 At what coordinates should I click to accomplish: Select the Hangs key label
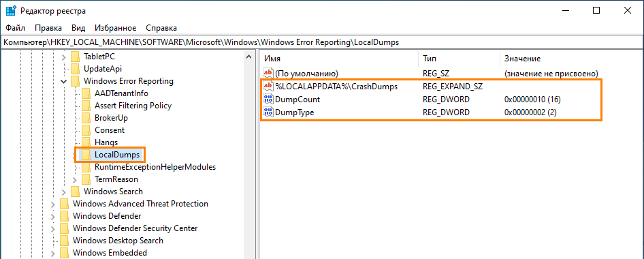106,142
